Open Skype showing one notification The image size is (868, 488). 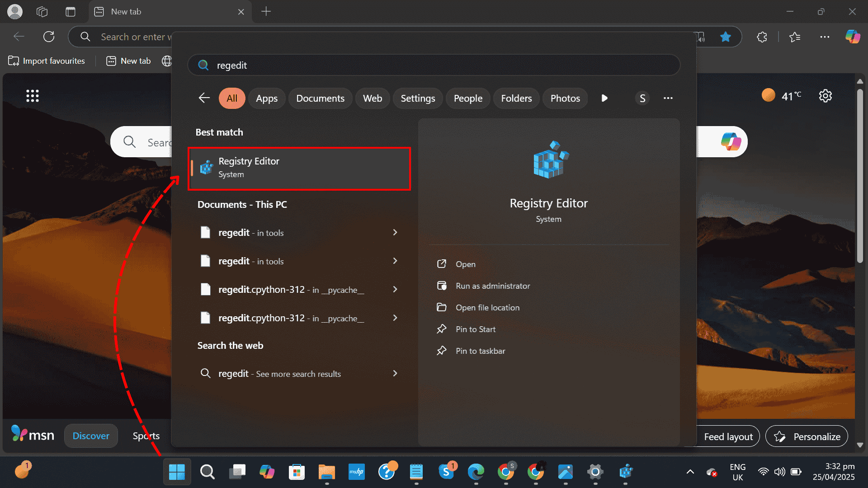click(447, 471)
